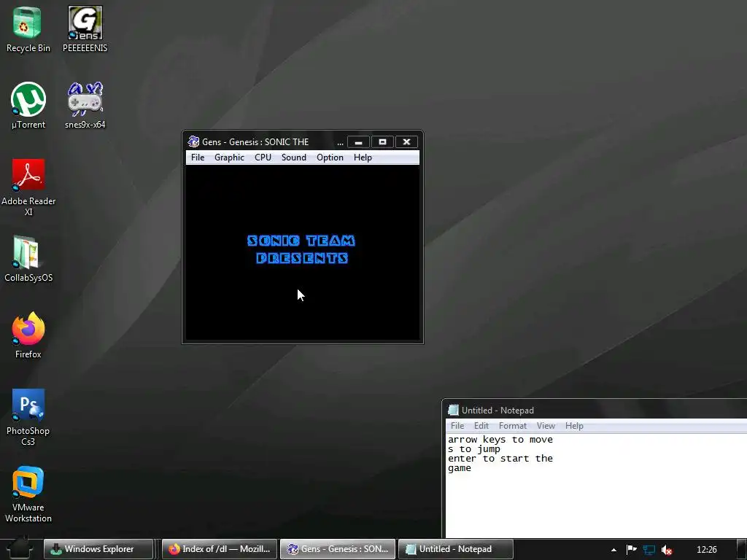Open the Start home button on taskbar
This screenshot has width=747, height=560.
coord(20,548)
